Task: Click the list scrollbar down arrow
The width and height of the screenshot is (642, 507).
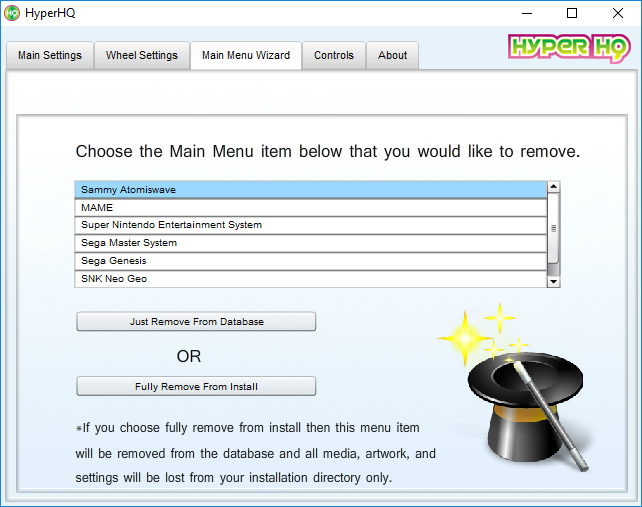Action: 554,281
